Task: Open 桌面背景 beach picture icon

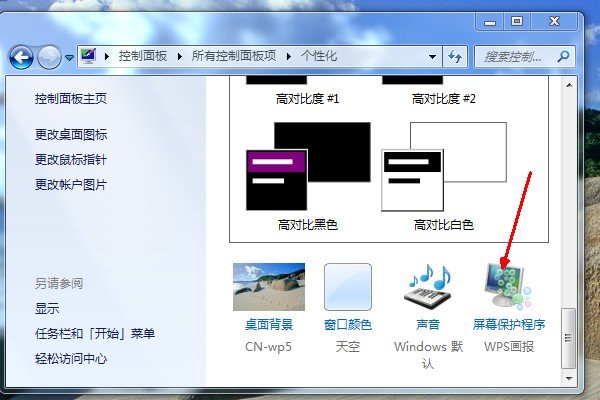Action: 269,287
